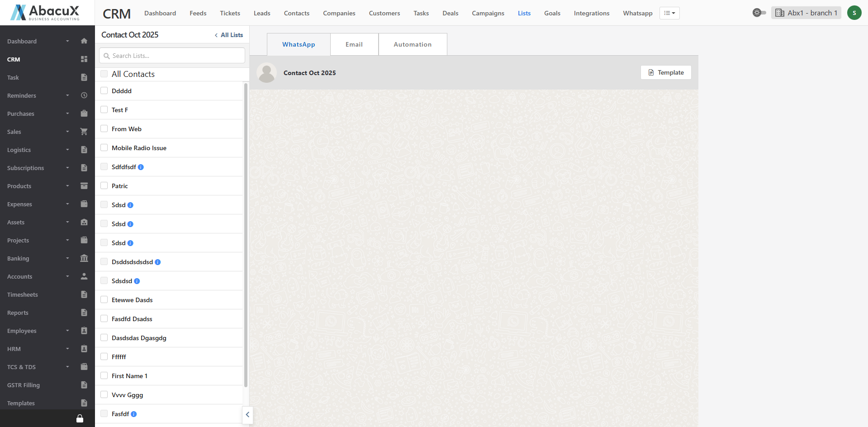Click the bank building icon for Banking
The image size is (868, 427).
[x=84, y=258]
